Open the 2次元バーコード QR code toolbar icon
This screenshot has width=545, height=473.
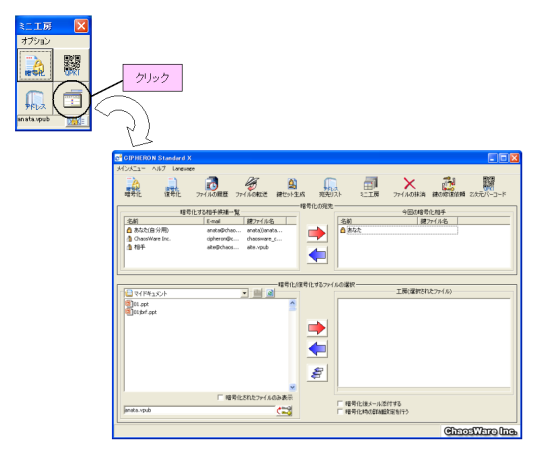[x=488, y=187]
